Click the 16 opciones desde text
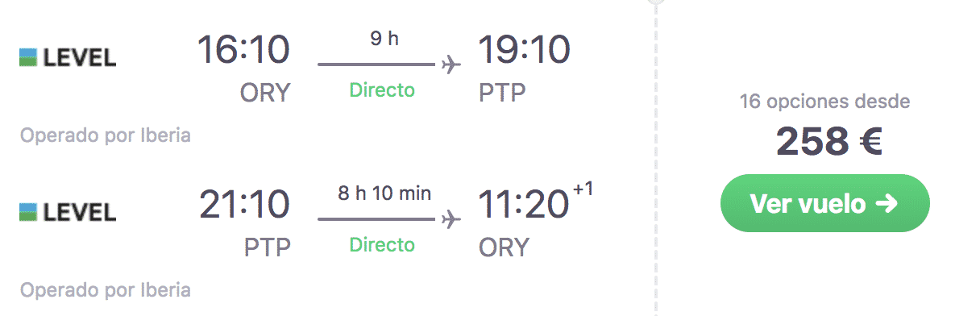 (825, 102)
